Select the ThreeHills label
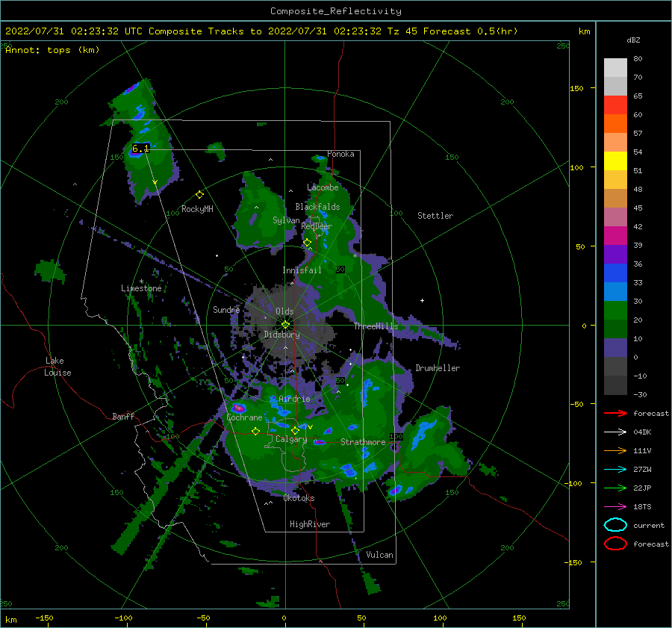Viewport: 672px width, 628px height. point(376,326)
